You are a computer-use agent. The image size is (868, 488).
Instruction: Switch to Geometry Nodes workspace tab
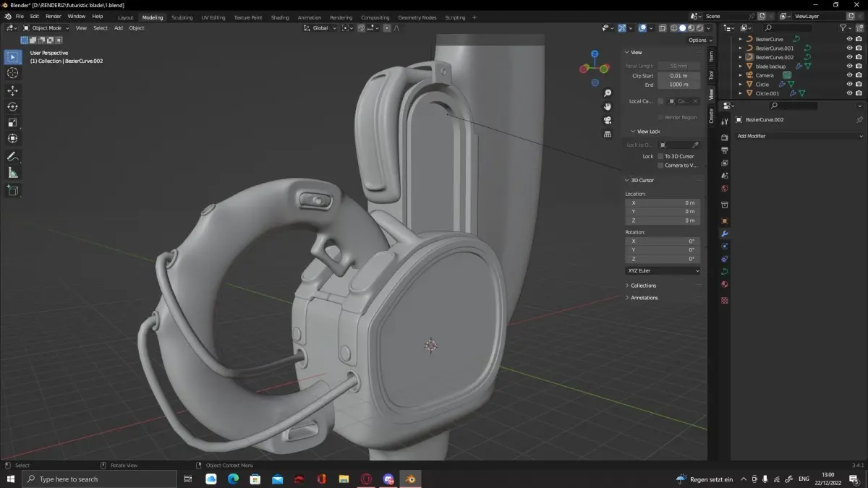[x=417, y=17]
